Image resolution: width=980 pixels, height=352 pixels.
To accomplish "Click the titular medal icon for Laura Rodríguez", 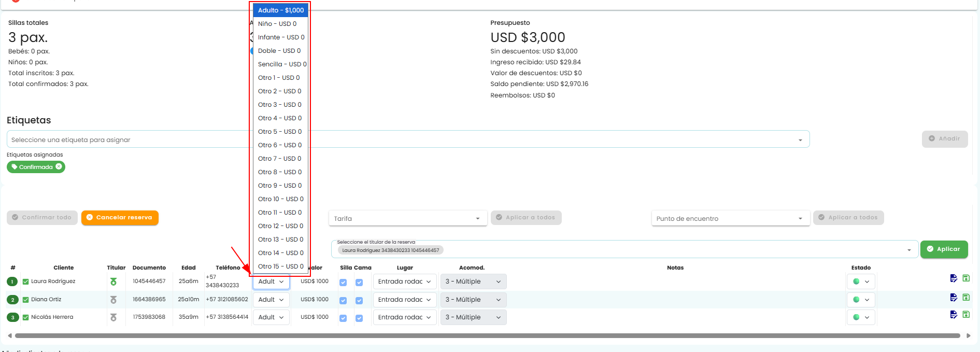I will point(113,281).
